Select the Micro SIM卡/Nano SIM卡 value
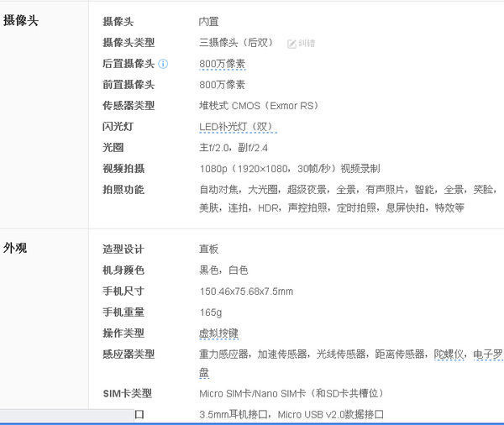The width and height of the screenshot is (504, 425). coord(291,393)
